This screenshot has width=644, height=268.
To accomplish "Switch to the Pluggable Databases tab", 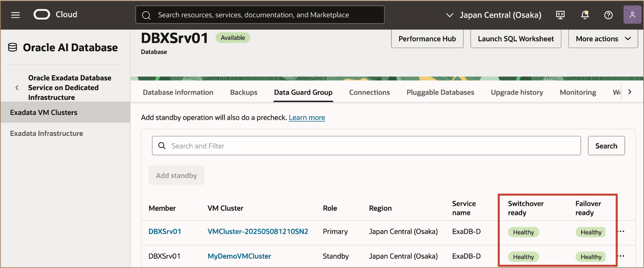I will click(440, 92).
